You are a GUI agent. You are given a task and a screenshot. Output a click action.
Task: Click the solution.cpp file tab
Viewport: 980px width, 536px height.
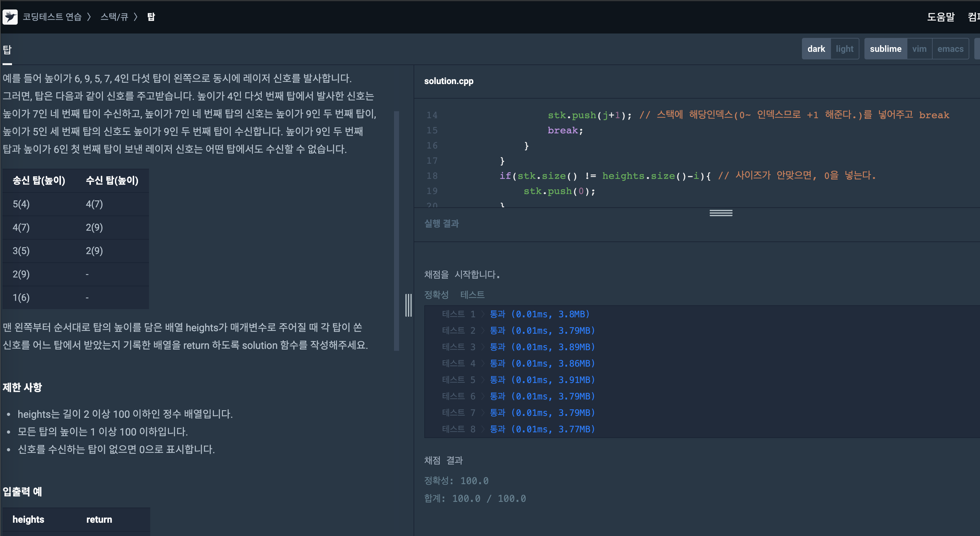449,81
